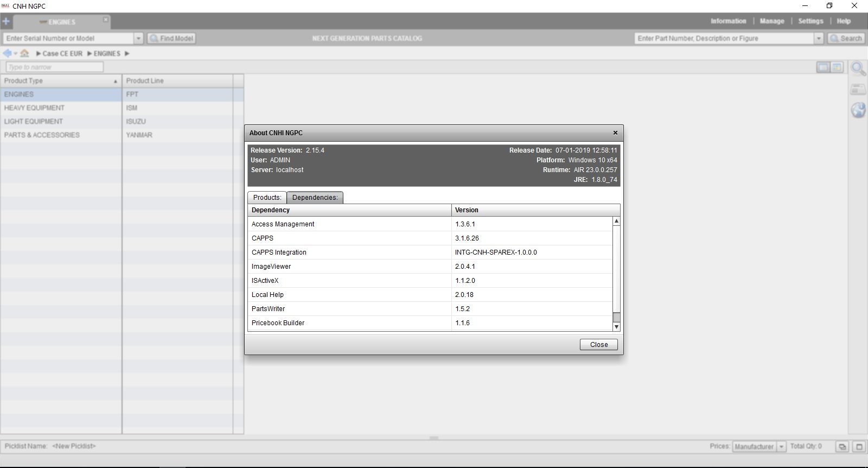Screen dimensions: 868x468
Task: Minimize the CNH NGPC window
Action: click(x=805, y=6)
